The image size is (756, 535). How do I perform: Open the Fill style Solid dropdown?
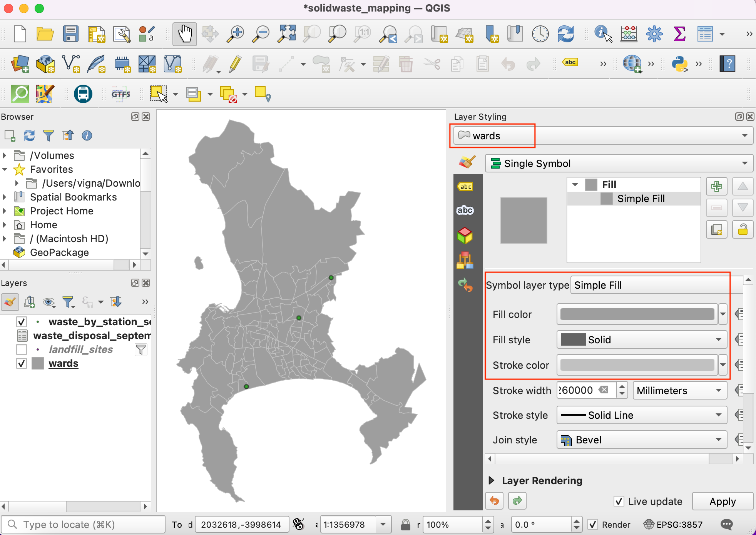click(641, 339)
